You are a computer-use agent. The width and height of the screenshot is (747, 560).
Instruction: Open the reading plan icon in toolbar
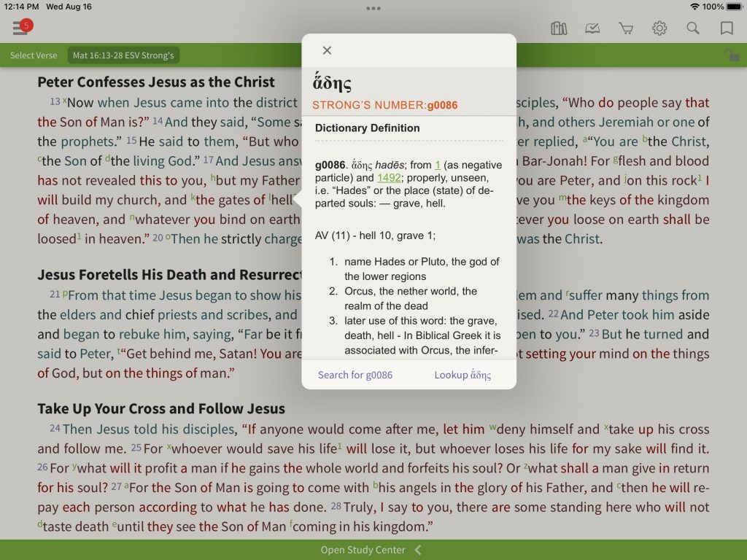(592, 28)
